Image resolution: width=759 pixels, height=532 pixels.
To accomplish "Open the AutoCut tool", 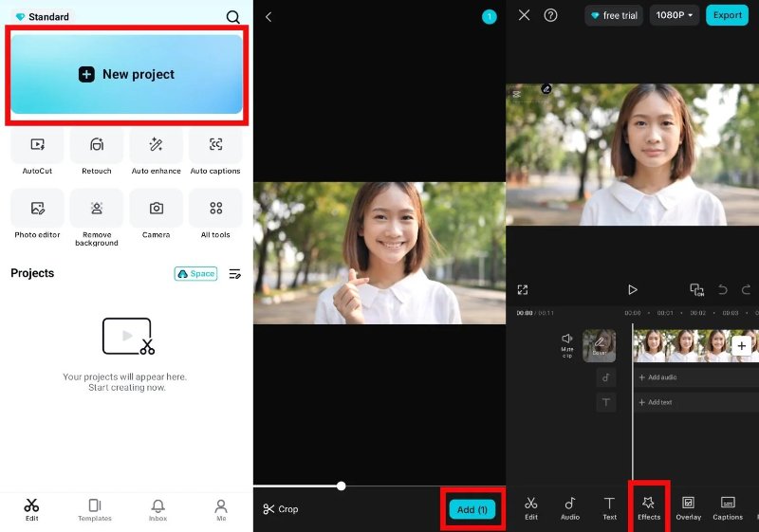I will [x=37, y=147].
